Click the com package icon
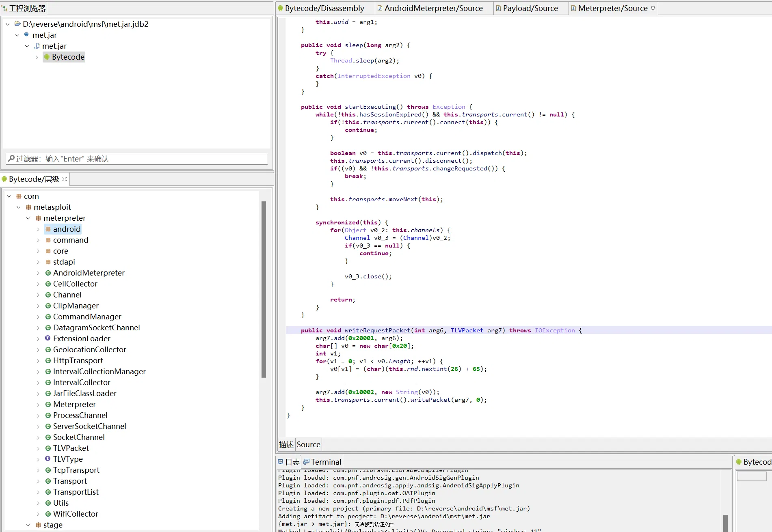 [x=19, y=196]
